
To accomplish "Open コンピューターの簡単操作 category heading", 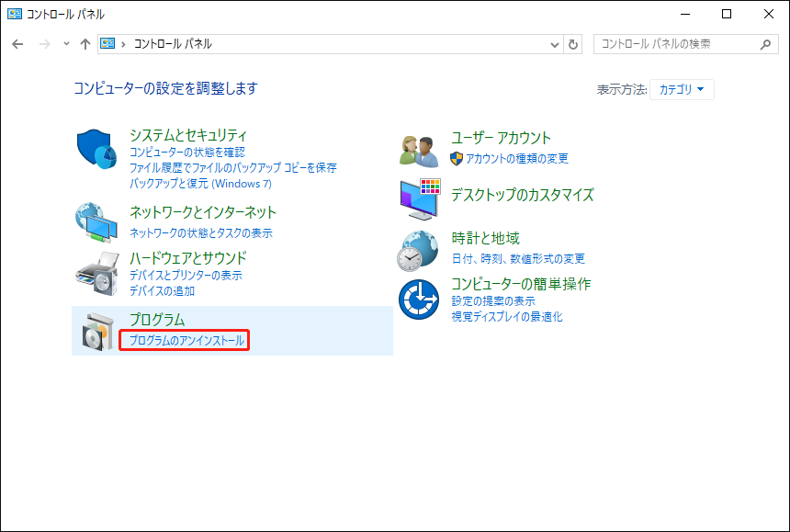I will (521, 284).
